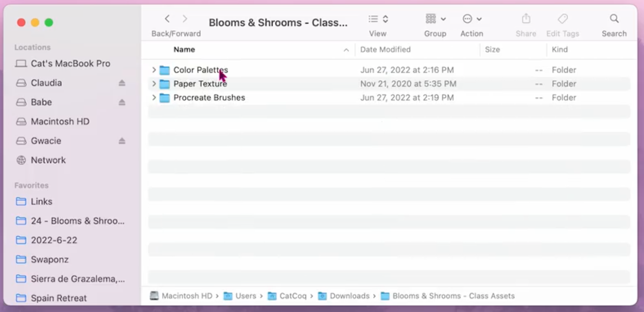644x312 pixels.
Task: Click the Share icon
Action: click(526, 18)
